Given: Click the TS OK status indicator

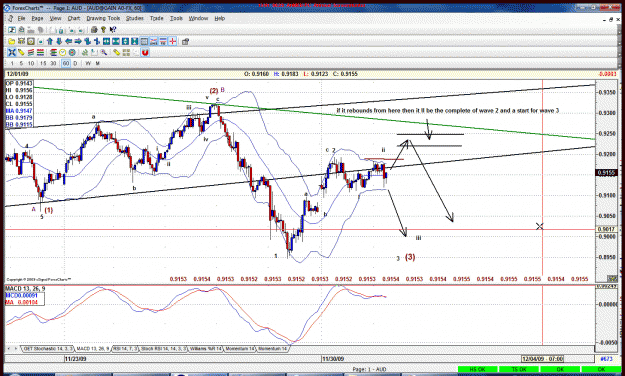Looking at the screenshot, I should (519, 370).
